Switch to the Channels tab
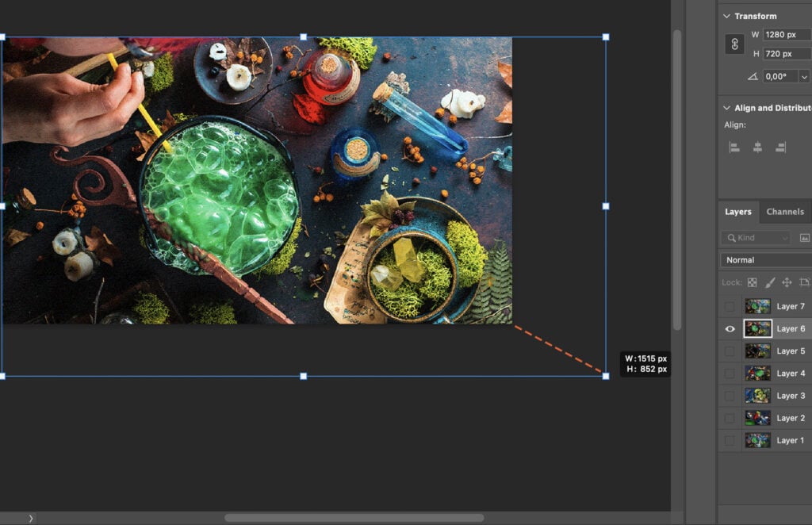The image size is (812, 525). point(784,212)
